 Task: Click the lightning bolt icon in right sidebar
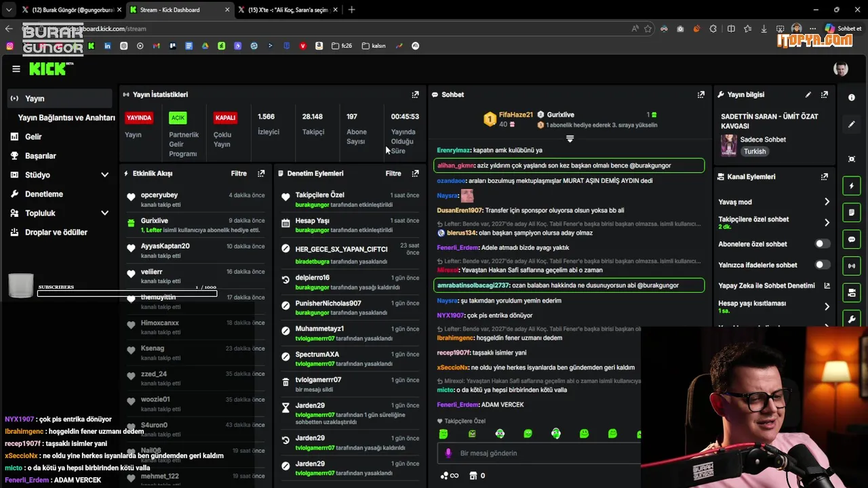point(852,186)
